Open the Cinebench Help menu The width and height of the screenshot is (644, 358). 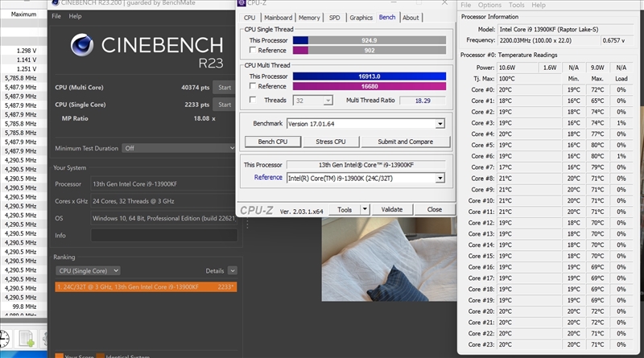(75, 16)
